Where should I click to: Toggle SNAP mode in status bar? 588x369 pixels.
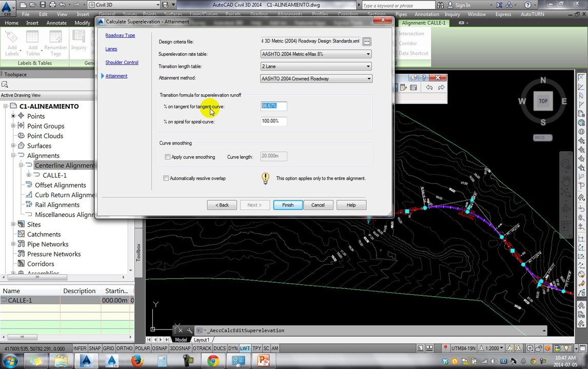[x=94, y=348]
